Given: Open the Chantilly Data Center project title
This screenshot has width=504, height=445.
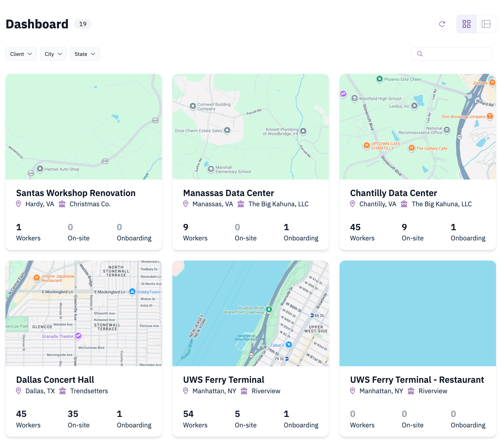Looking at the screenshot, I should point(394,193).
